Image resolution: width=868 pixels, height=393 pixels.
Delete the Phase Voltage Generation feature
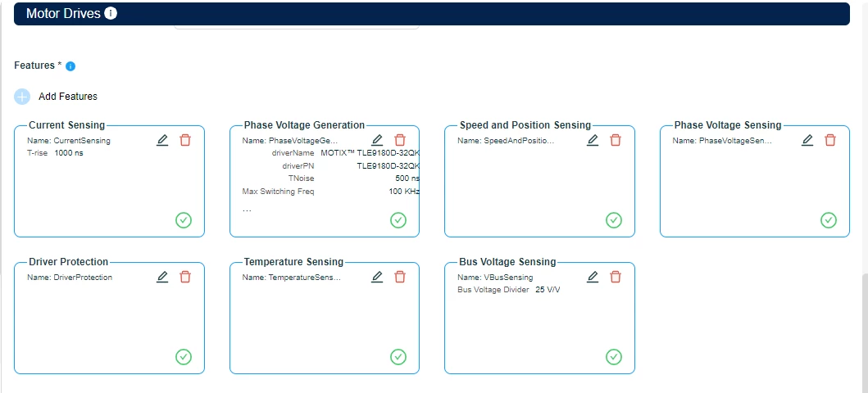tap(400, 140)
